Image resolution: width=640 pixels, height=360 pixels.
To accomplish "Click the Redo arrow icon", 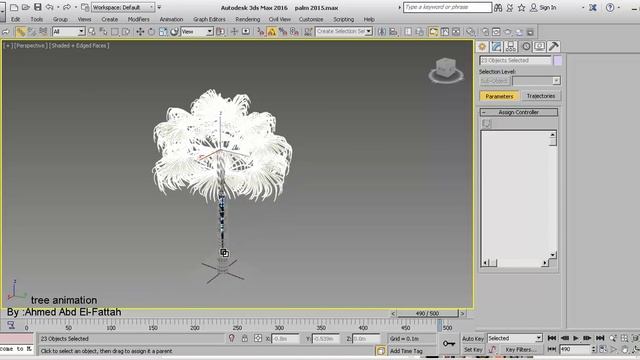I will (67, 7).
